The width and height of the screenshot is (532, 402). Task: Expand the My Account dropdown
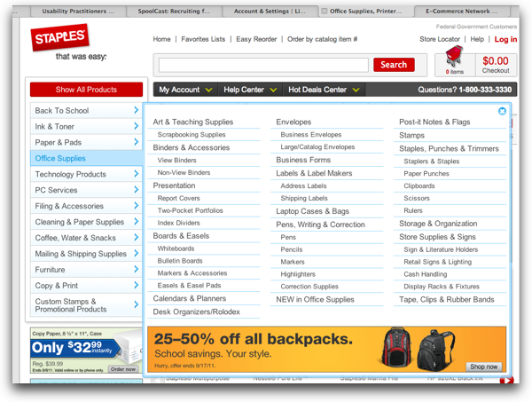click(185, 90)
